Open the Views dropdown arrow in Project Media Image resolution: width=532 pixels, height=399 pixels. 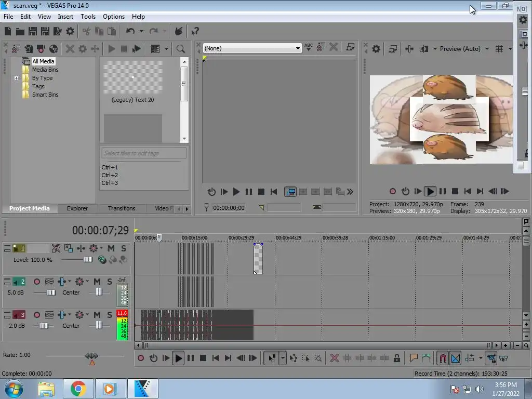click(x=166, y=49)
